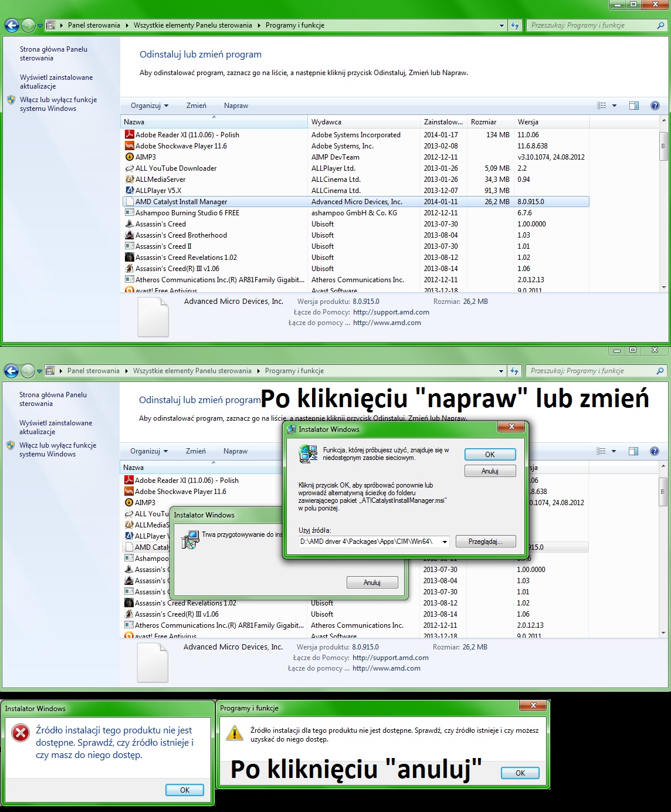Expand the view options arrow in the lower window
Image resolution: width=671 pixels, height=812 pixels.
tap(614, 451)
